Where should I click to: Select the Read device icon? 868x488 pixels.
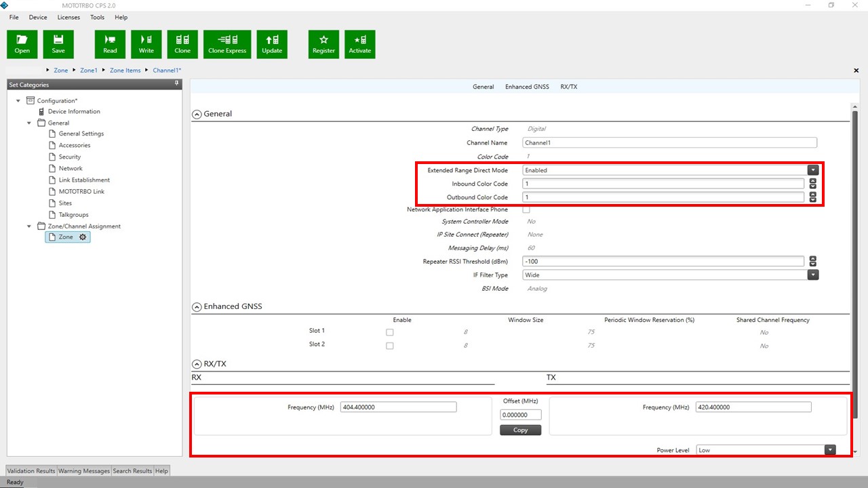coord(110,43)
